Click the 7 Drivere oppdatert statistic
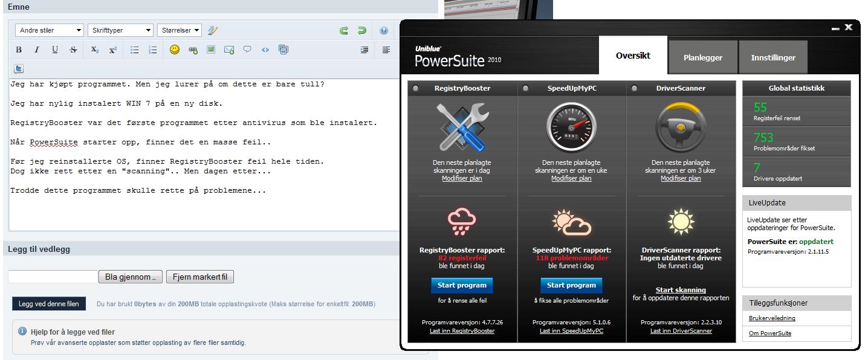 tap(796, 172)
